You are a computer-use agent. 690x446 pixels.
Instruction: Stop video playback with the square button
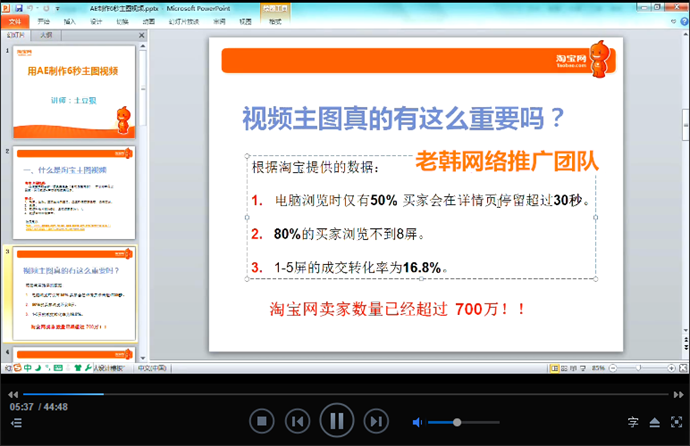[262, 421]
